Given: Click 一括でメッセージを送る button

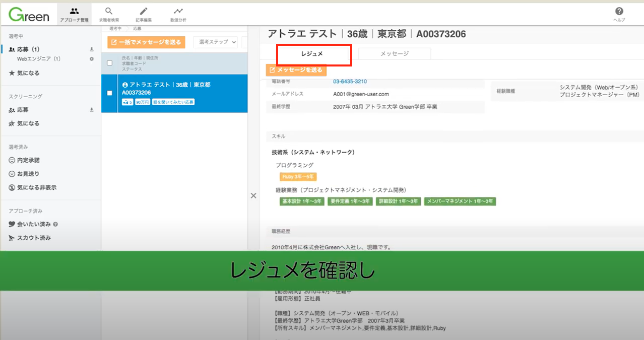Looking at the screenshot, I should [147, 42].
